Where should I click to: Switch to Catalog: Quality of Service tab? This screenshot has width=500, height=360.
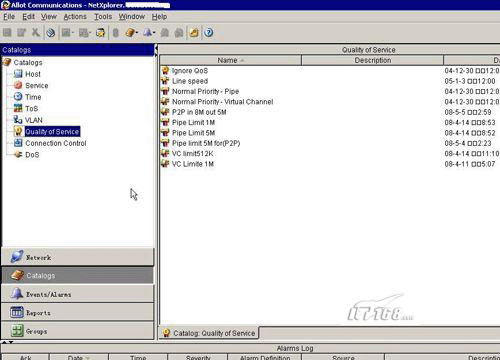[209, 333]
